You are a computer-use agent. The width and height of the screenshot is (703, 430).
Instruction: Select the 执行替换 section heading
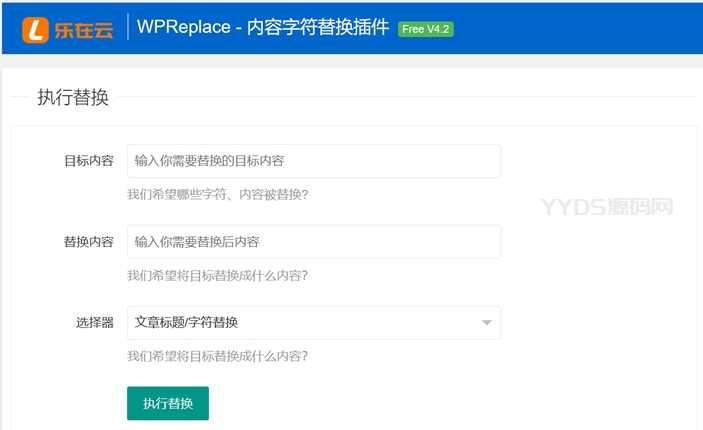click(x=73, y=97)
